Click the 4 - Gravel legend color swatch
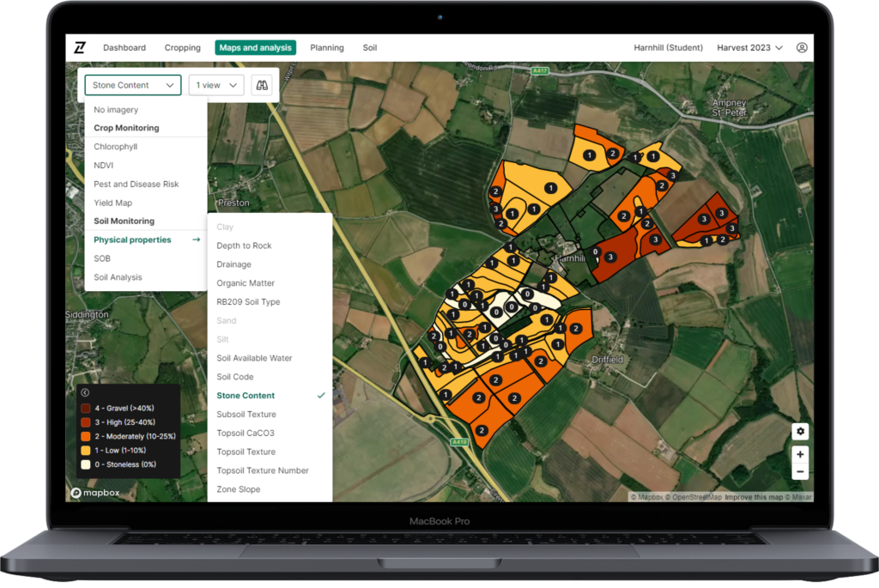879x588 pixels. [86, 408]
